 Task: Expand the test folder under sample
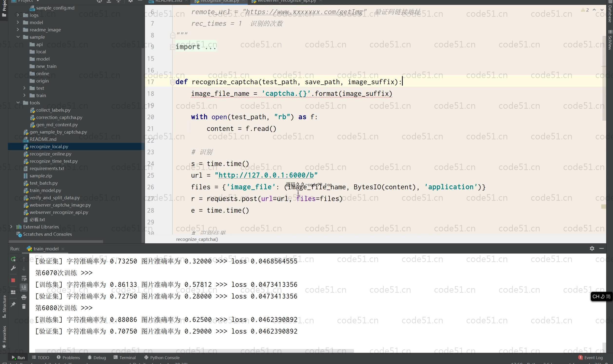click(x=24, y=88)
